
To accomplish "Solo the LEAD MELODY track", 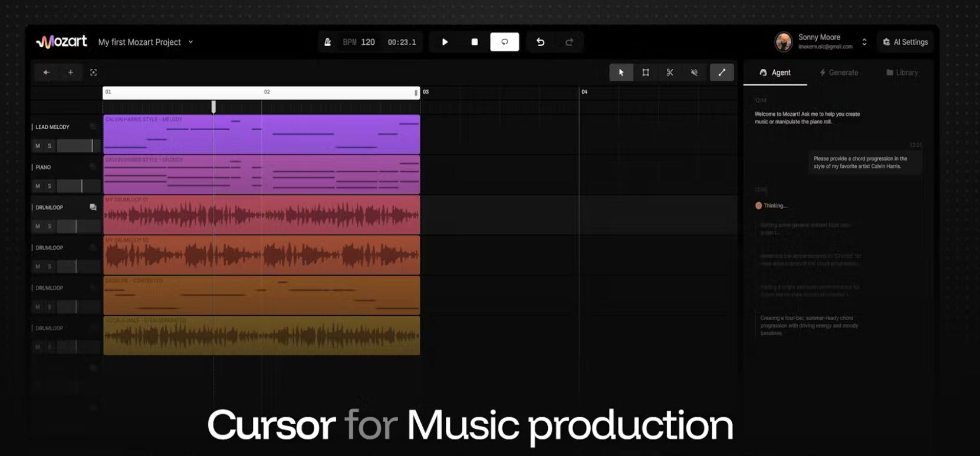I will (x=50, y=146).
